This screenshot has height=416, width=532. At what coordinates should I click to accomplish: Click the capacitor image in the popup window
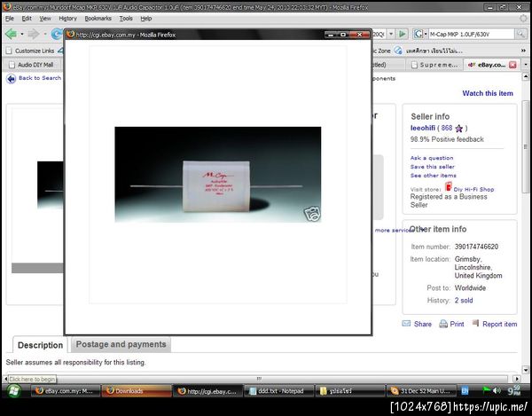tap(218, 175)
